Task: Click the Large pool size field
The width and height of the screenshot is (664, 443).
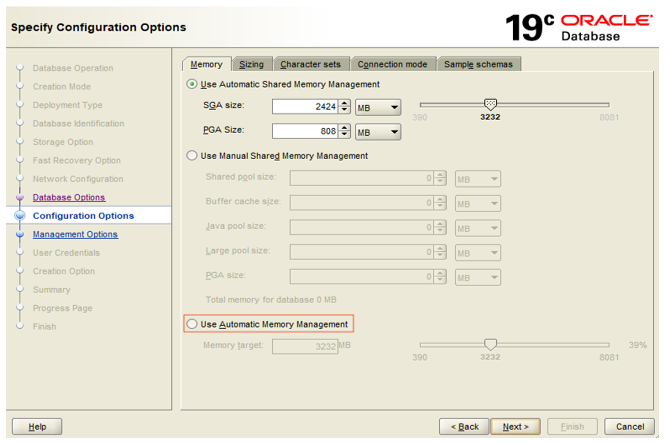Action: point(362,252)
